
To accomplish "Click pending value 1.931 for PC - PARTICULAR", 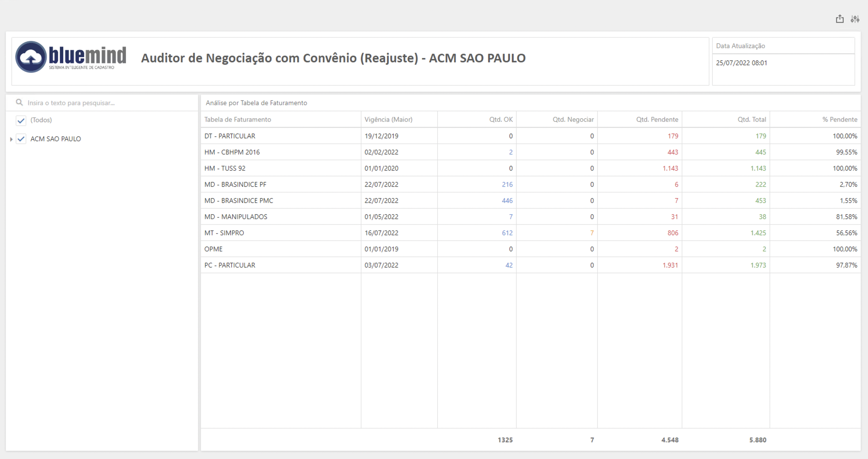I will coord(670,265).
